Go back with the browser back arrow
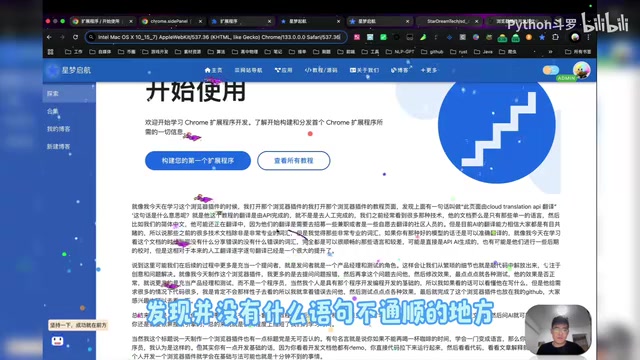The width and height of the screenshot is (640, 360). point(49,37)
